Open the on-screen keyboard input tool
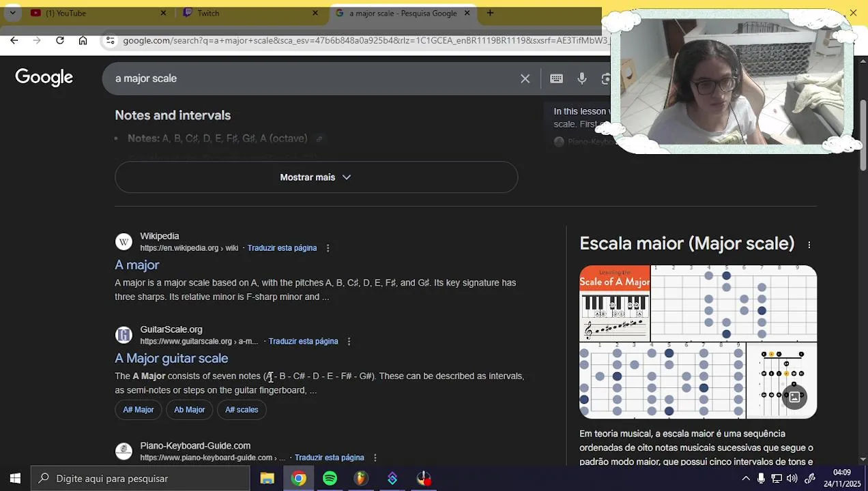 (557, 78)
